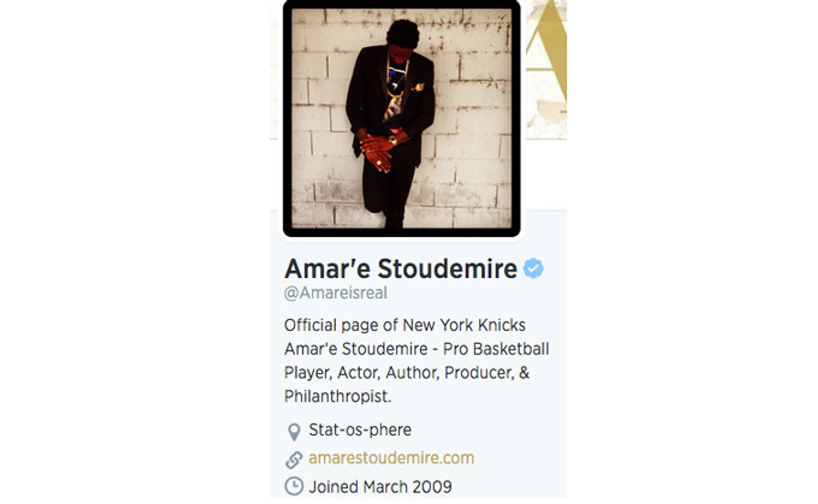This screenshot has width=818, height=504.
Task: Click the blue verified badge icon
Action: coord(533,269)
